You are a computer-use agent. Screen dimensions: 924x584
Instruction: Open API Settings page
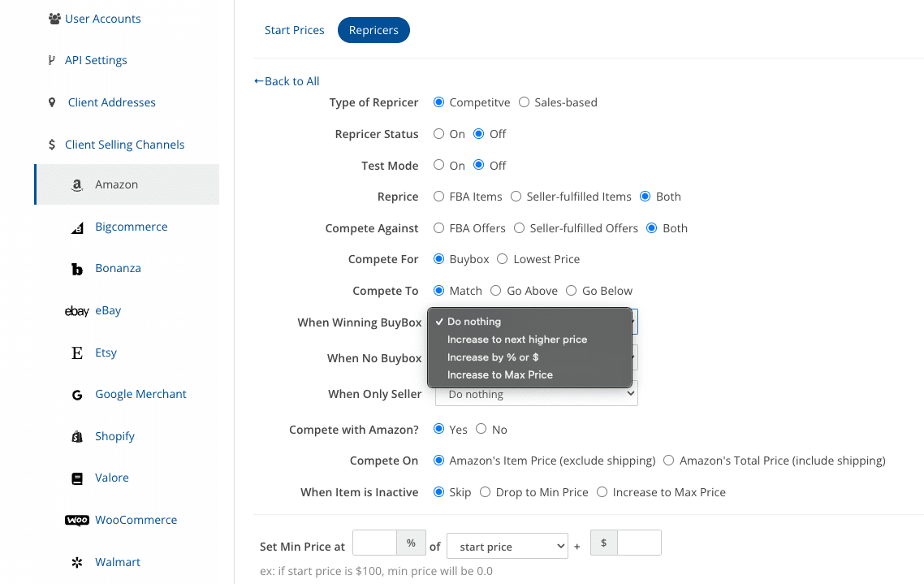96,60
